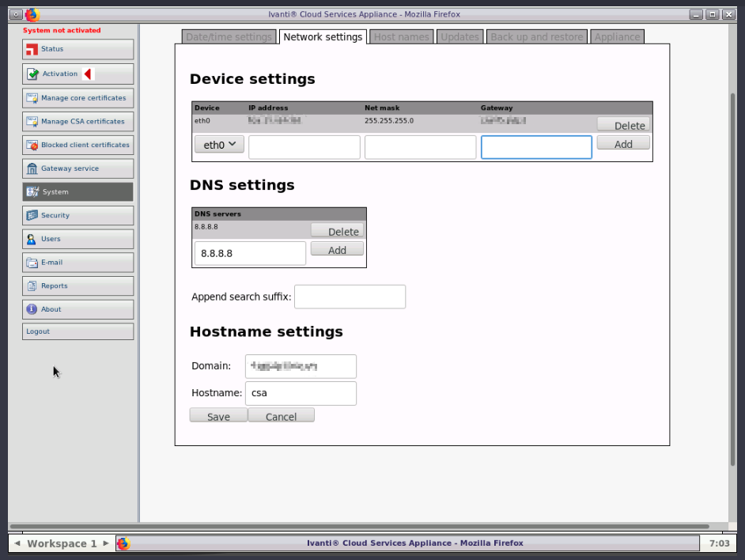
Task: Open the Status page from the sidebar
Action: (x=78, y=50)
